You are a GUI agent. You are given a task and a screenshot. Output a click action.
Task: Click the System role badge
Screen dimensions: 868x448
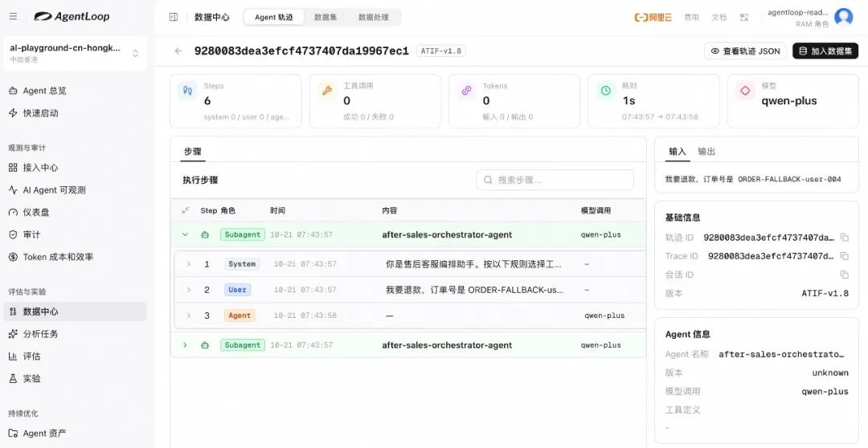click(242, 264)
